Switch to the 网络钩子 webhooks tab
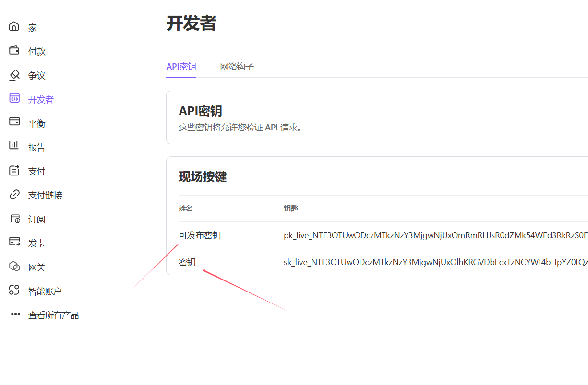This screenshot has height=385, width=588. 237,67
